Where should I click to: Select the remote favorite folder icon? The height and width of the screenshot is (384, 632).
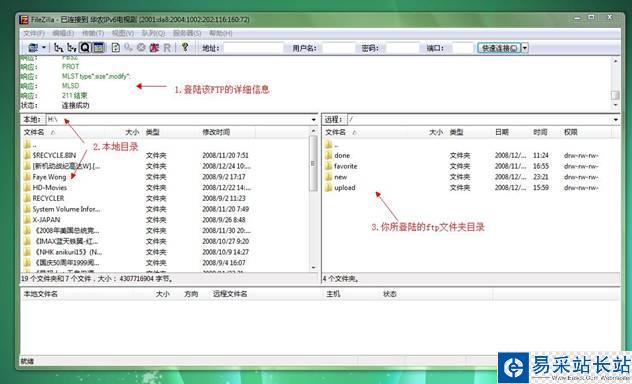tap(328, 166)
